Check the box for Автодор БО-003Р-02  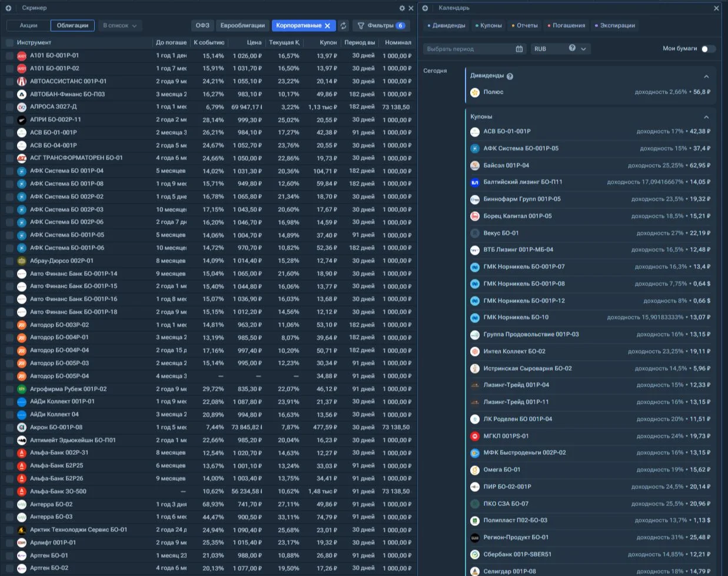pyautogui.click(x=9, y=325)
